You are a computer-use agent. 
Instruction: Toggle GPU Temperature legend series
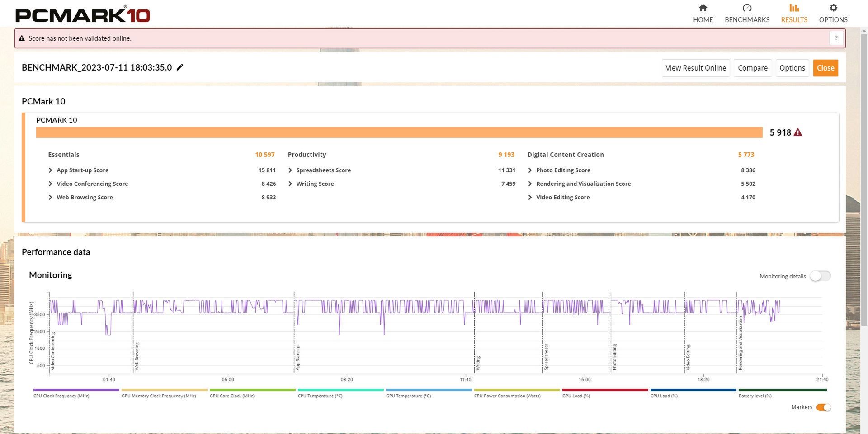[x=429, y=393]
